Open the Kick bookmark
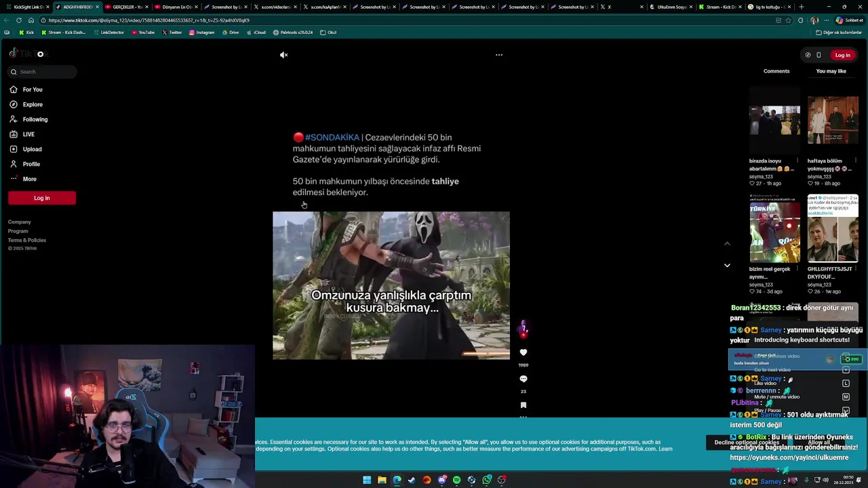 pyautogui.click(x=26, y=33)
